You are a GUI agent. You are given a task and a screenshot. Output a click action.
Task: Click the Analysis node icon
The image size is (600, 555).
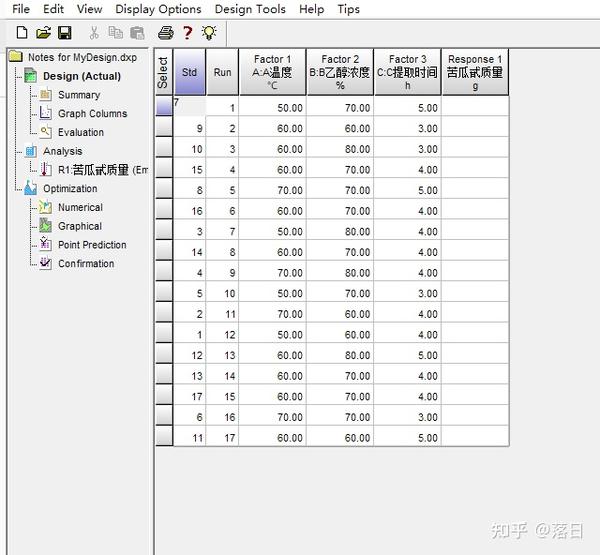click(x=31, y=151)
